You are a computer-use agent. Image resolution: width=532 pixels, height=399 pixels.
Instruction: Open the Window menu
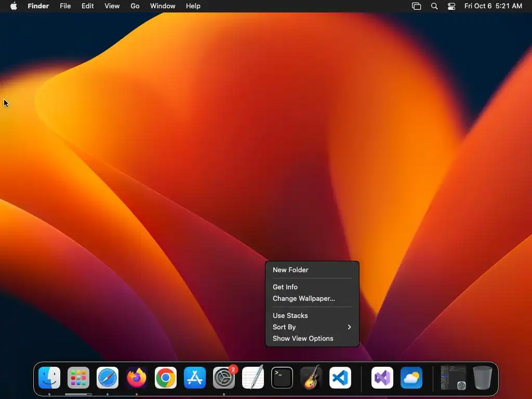(x=163, y=6)
